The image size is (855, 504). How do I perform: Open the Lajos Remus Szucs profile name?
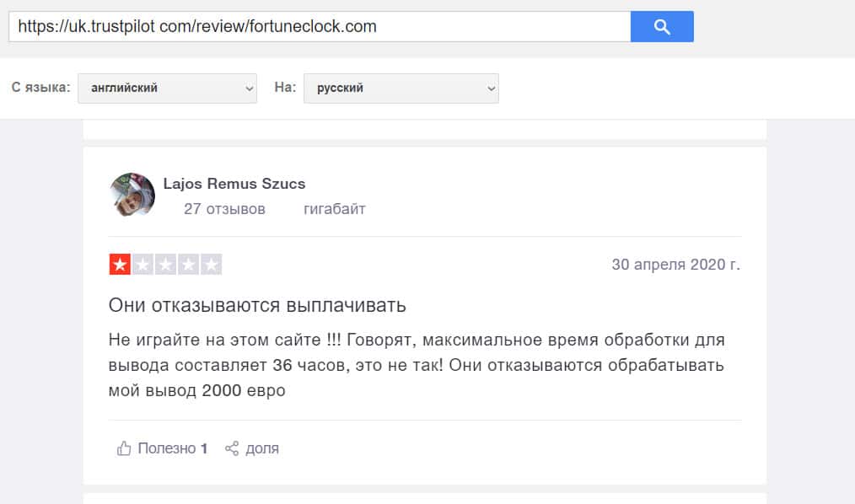click(234, 184)
